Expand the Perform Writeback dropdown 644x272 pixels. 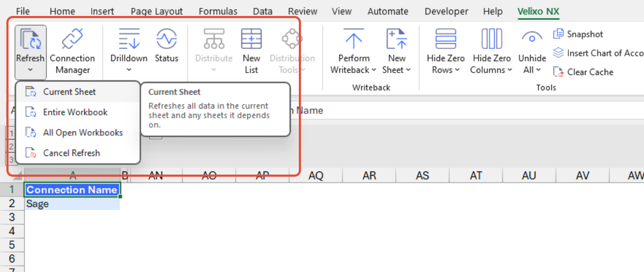374,70
